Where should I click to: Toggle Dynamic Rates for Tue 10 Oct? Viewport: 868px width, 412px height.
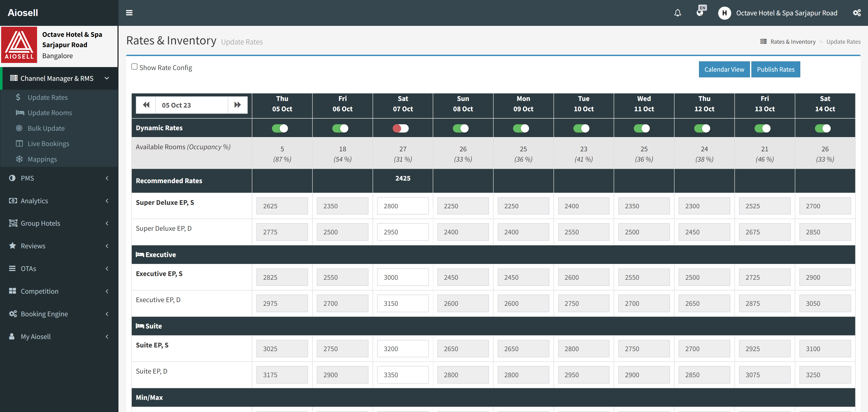(x=581, y=128)
